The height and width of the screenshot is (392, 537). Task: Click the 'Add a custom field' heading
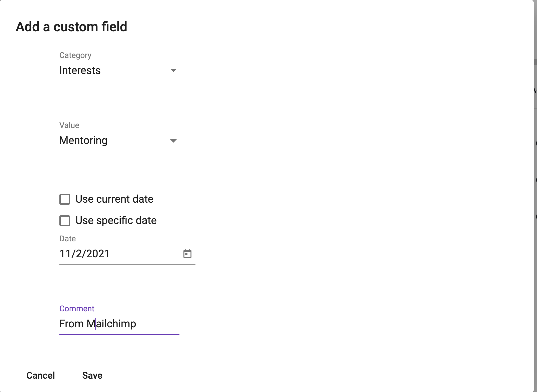click(72, 27)
